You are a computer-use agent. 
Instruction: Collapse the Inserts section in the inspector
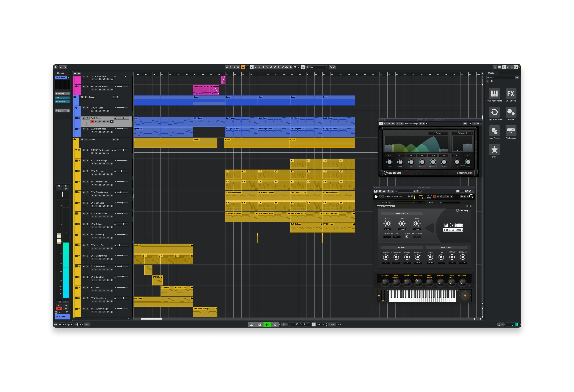point(57,94)
